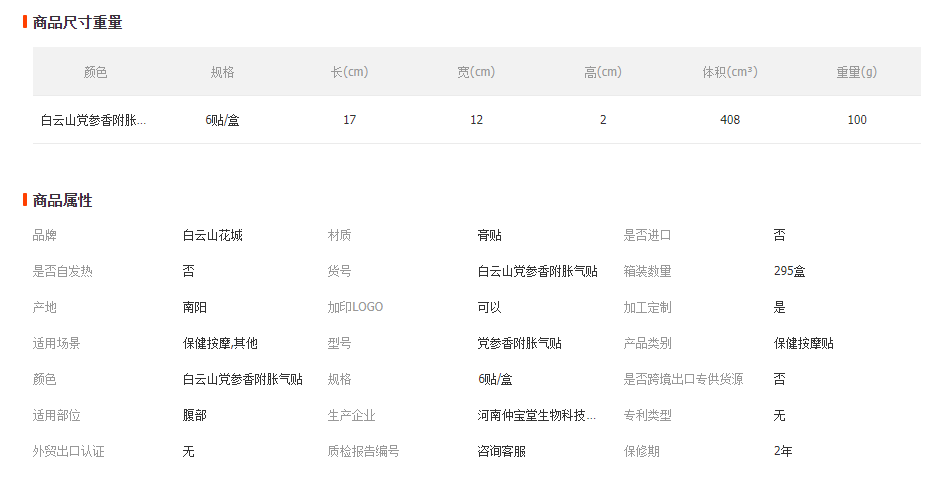
Task: Select the 颜色 column header in size table
Action: [x=95, y=72]
